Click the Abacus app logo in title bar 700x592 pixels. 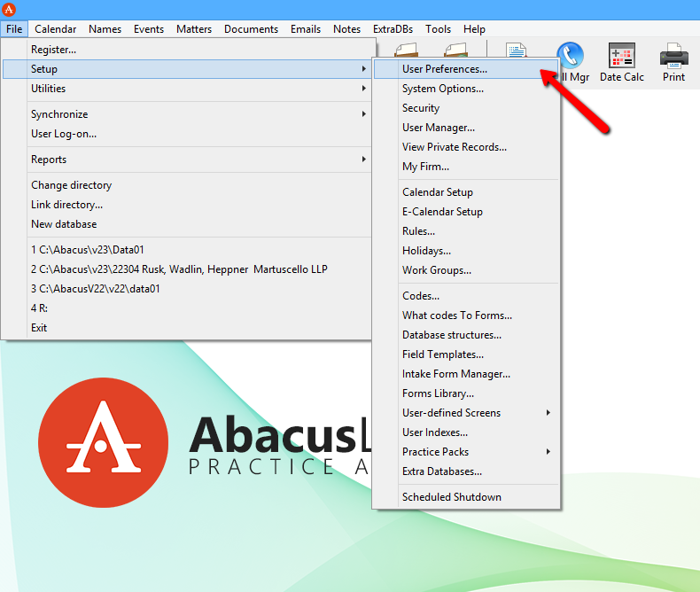[x=9, y=10]
